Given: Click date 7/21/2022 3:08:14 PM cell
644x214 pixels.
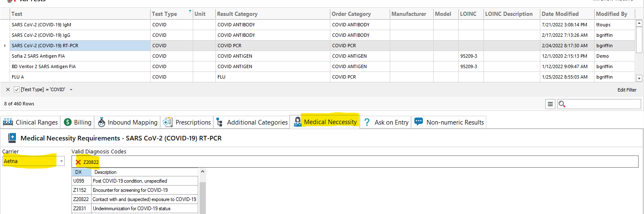Looking at the screenshot, I should pos(567,25).
